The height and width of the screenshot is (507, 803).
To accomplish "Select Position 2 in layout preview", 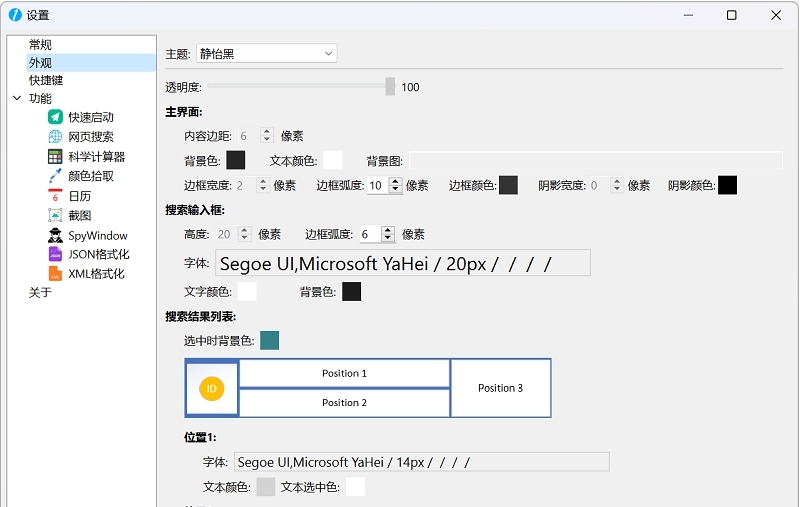I will tap(344, 403).
